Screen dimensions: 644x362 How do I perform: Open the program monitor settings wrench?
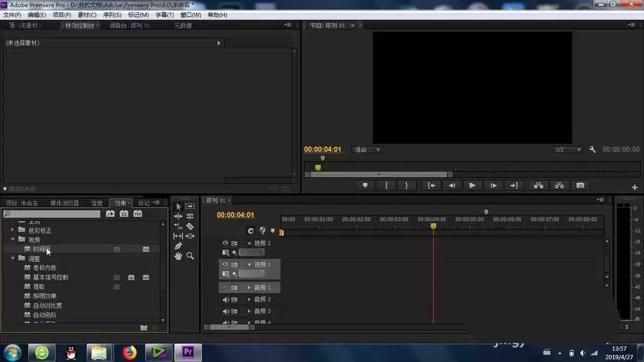click(592, 149)
